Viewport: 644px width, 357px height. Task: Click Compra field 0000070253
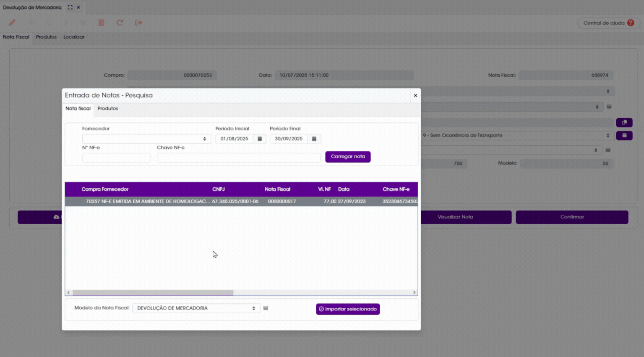pos(172,75)
